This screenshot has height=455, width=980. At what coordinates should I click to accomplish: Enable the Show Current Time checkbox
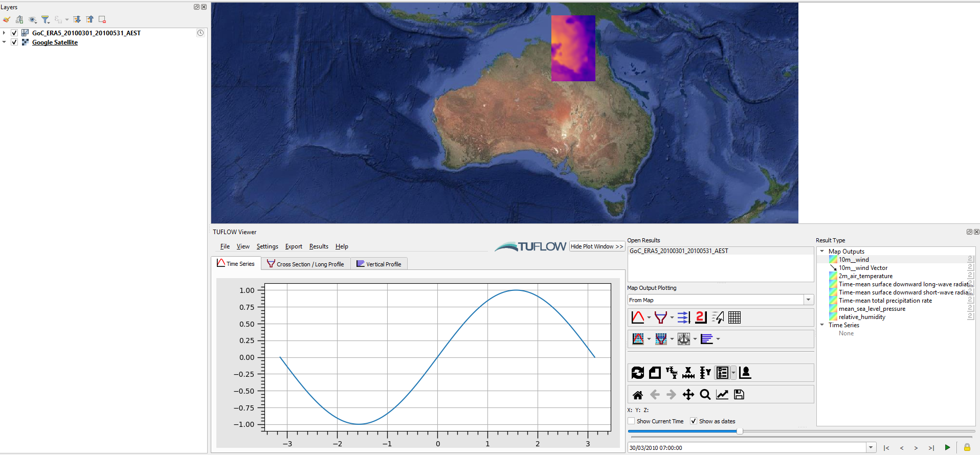(x=632, y=421)
